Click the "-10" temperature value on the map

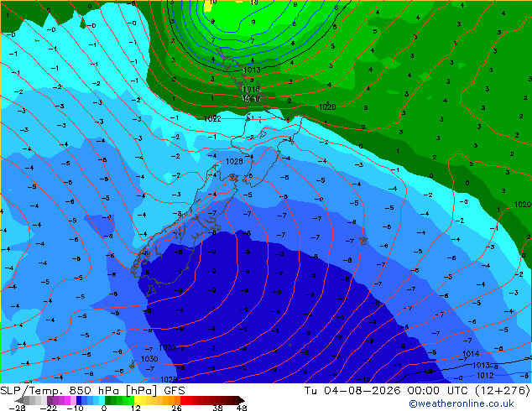click(364, 379)
